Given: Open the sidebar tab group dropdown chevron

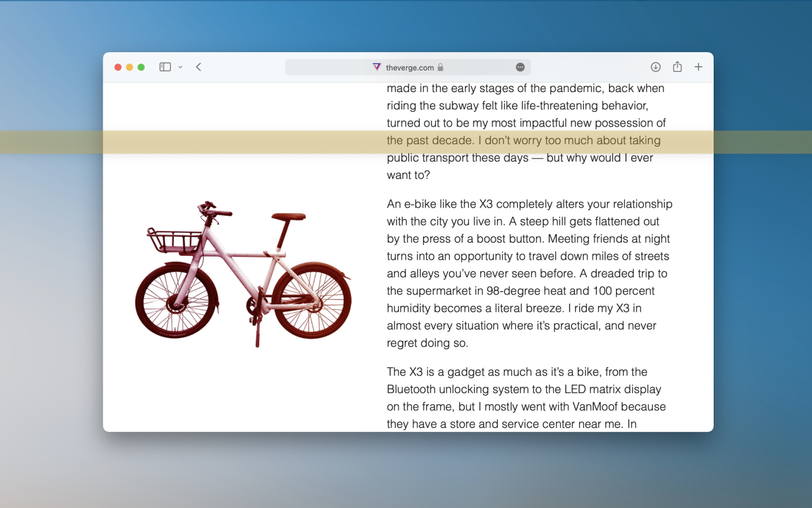Looking at the screenshot, I should click(180, 67).
